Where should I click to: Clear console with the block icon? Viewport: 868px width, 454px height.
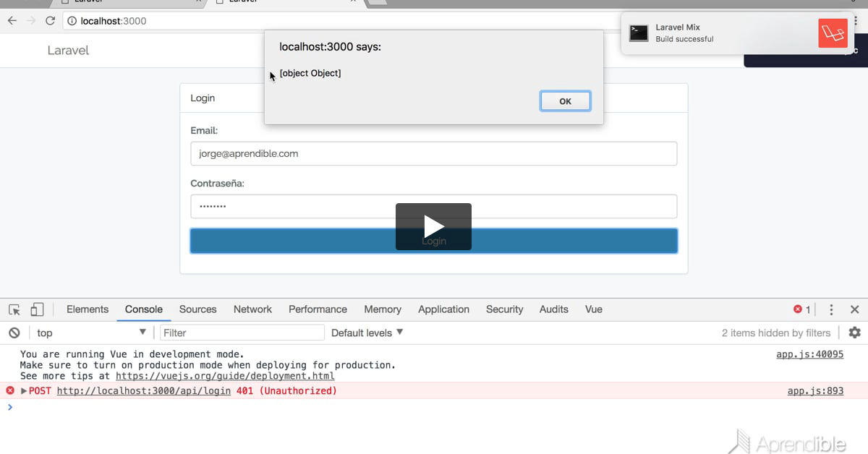point(14,333)
